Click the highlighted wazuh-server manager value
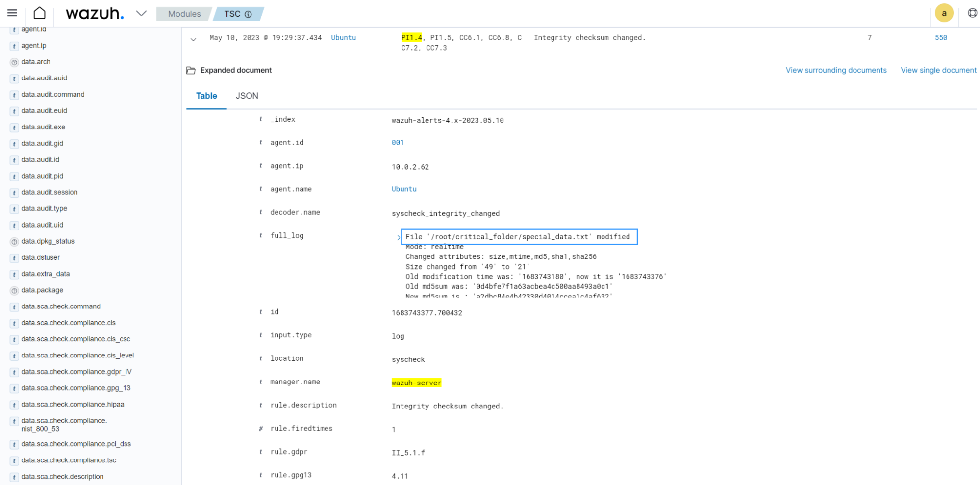 tap(416, 383)
